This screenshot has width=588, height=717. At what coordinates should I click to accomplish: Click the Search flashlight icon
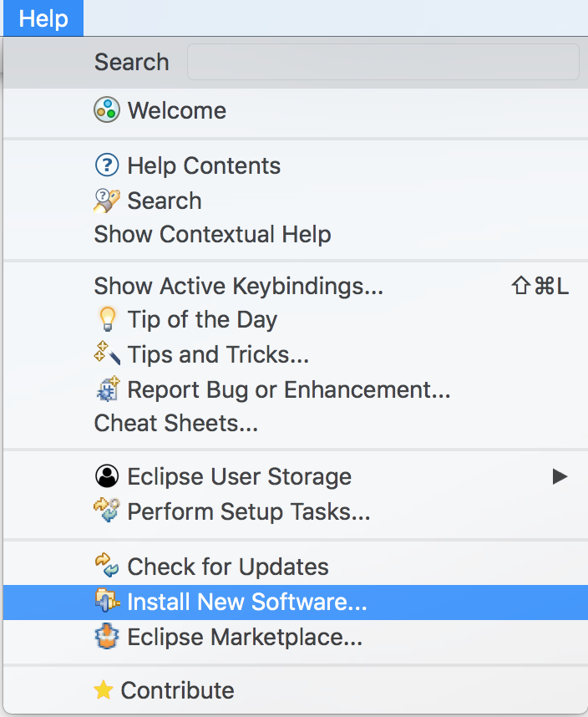[107, 201]
